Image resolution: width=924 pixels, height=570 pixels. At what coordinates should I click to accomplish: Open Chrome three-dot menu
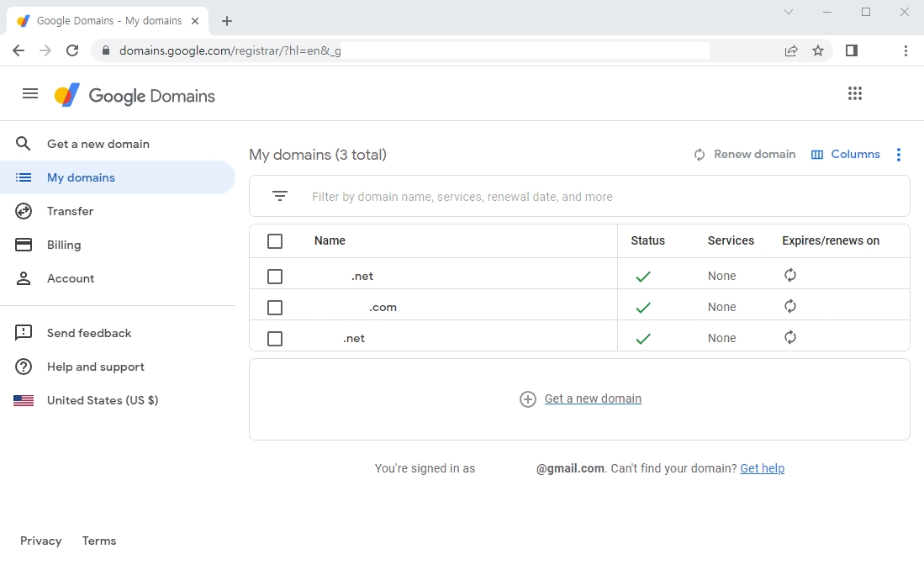(906, 50)
